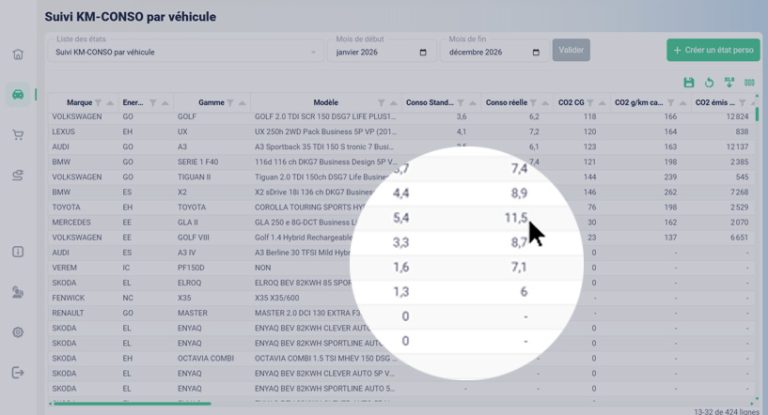Image resolution: width=768 pixels, height=415 pixels.
Task: Open the shopping cart sidebar icon
Action: [18, 135]
